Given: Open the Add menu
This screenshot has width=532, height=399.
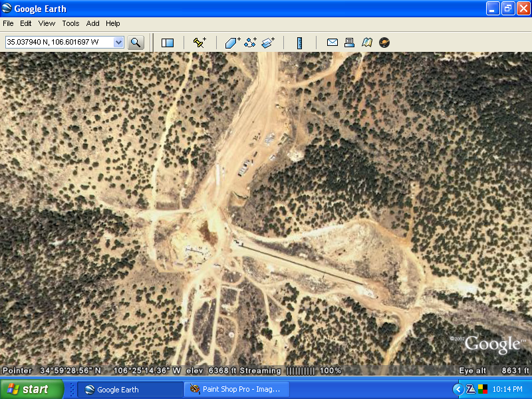Looking at the screenshot, I should pyautogui.click(x=92, y=23).
